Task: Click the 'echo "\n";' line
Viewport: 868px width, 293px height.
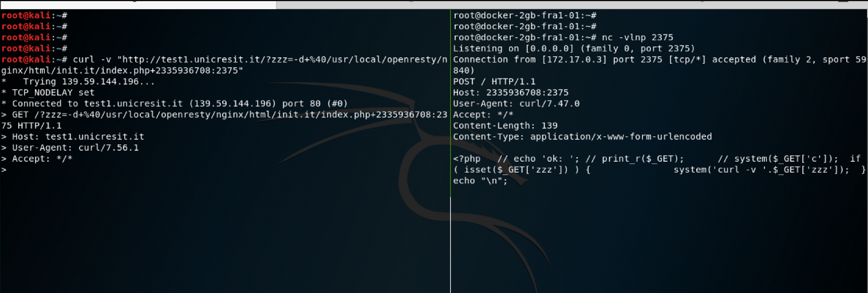Action: point(480,181)
